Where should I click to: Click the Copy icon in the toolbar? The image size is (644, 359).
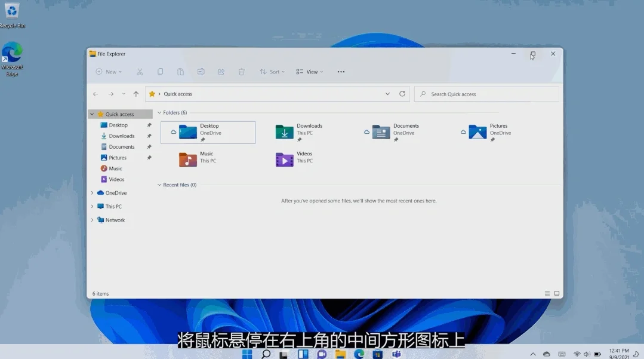[x=160, y=71]
